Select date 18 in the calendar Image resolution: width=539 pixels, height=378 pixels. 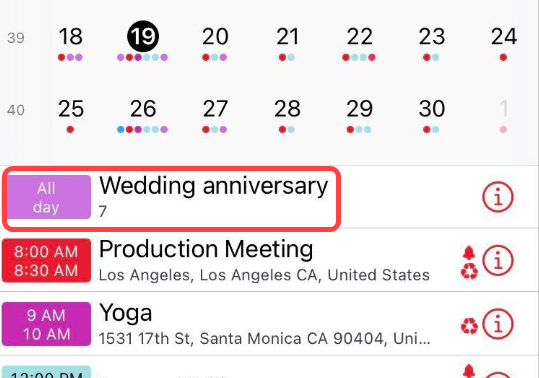click(71, 36)
